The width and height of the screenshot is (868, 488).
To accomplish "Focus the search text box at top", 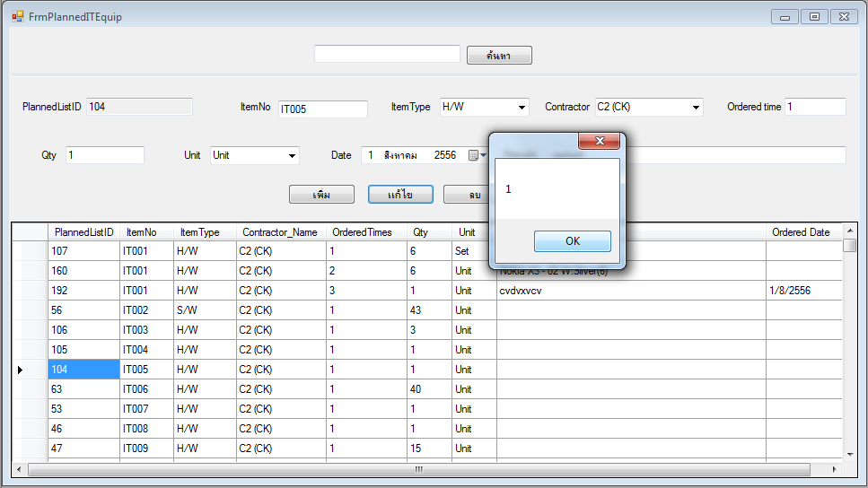I will pyautogui.click(x=387, y=55).
